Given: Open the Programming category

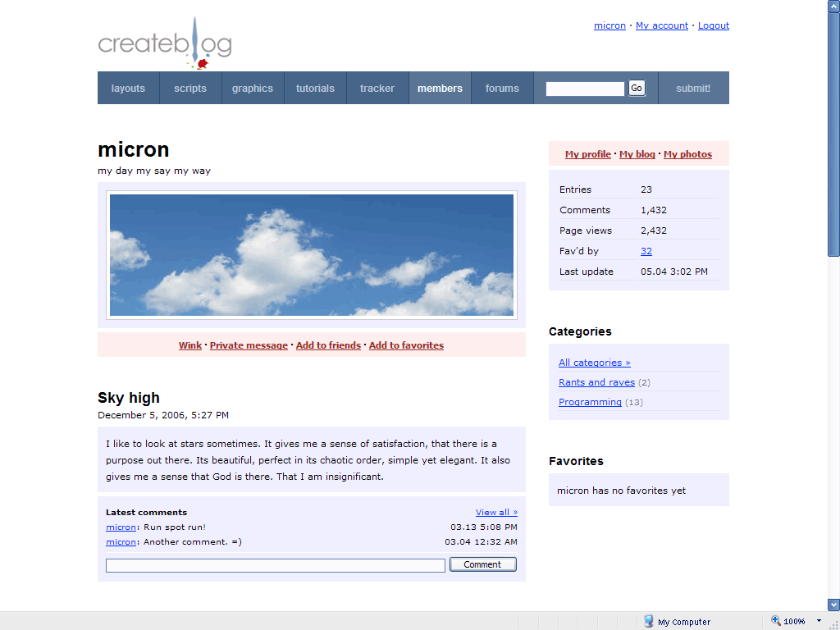Looking at the screenshot, I should click(x=590, y=402).
